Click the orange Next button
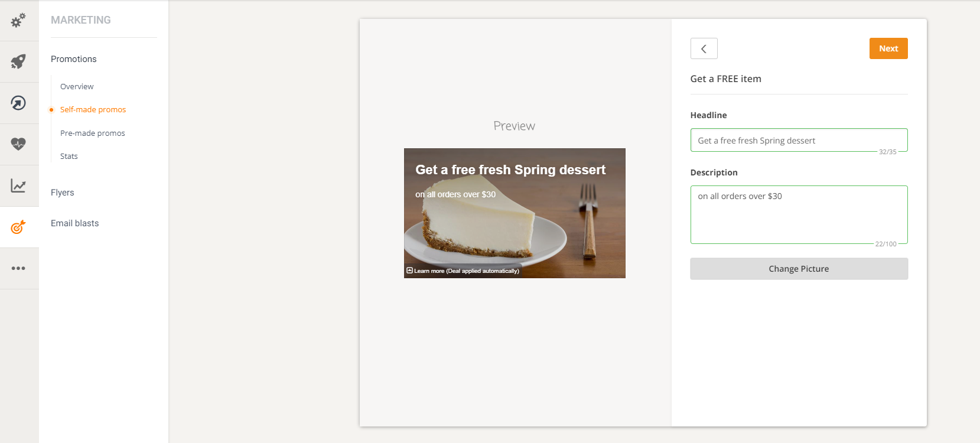This screenshot has width=980, height=443. pyautogui.click(x=888, y=48)
